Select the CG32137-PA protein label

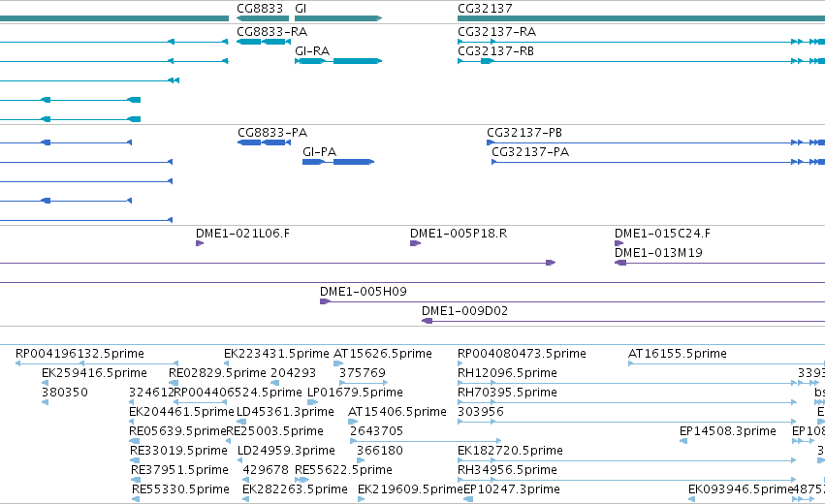[x=530, y=152]
